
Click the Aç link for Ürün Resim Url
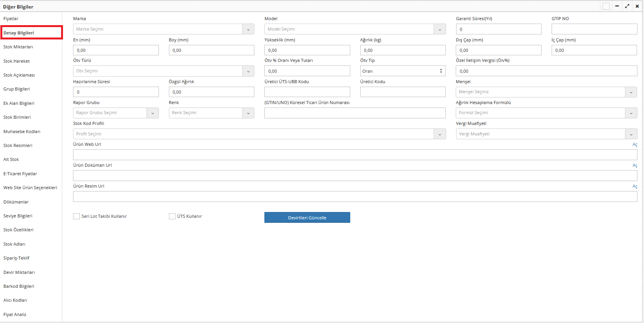pyautogui.click(x=635, y=186)
